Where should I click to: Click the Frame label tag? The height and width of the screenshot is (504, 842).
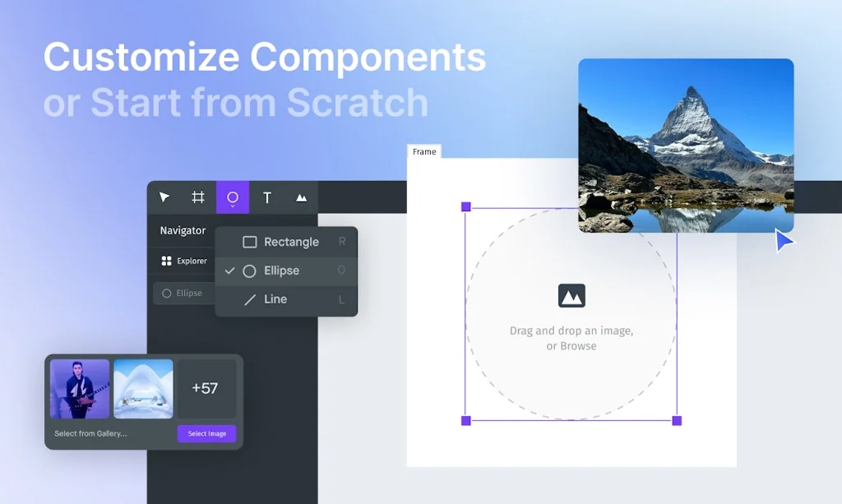[424, 151]
